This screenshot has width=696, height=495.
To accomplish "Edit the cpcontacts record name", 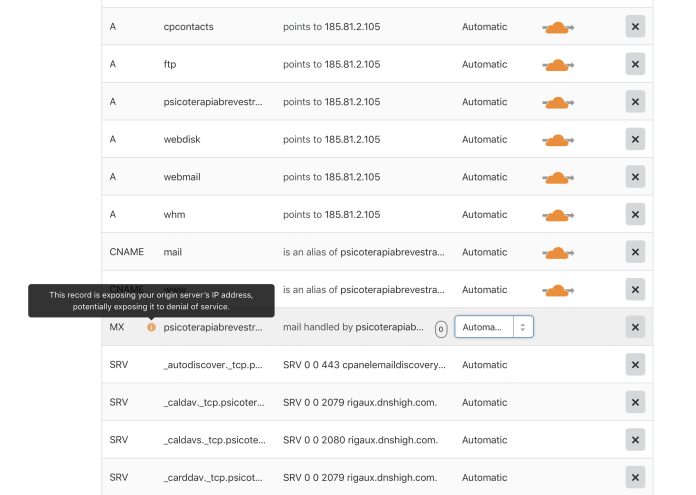I will (x=188, y=27).
